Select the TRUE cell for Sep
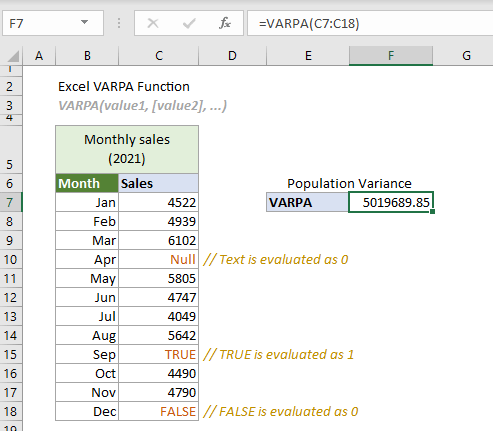493x431 pixels. (158, 354)
